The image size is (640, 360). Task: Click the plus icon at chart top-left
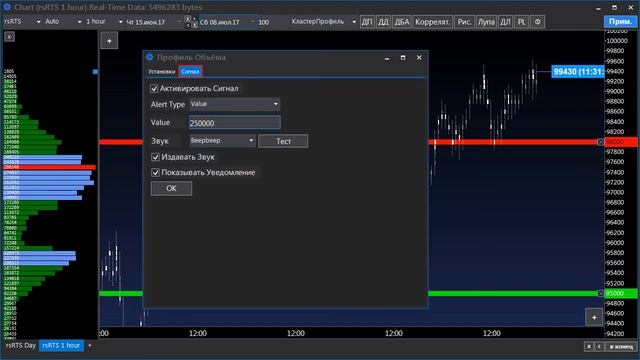coord(109,41)
